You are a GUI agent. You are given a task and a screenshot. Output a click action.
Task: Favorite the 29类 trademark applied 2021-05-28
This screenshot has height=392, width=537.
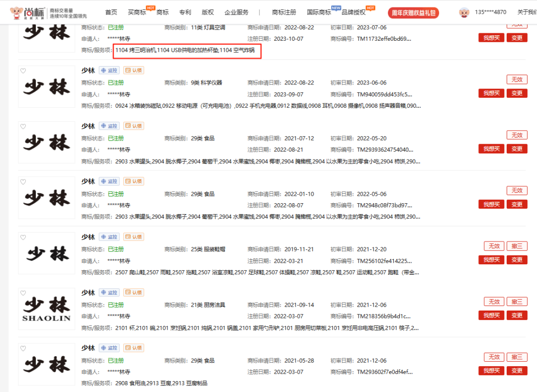[x=23, y=348]
